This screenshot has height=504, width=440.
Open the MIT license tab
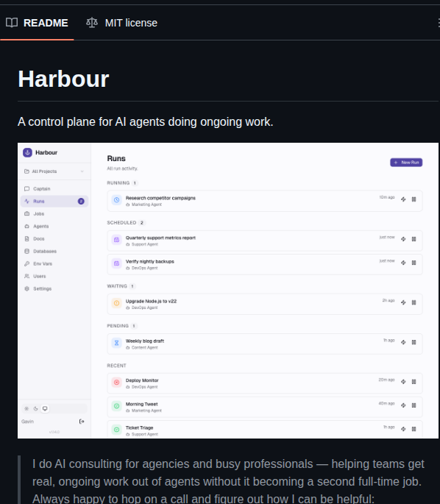[122, 23]
